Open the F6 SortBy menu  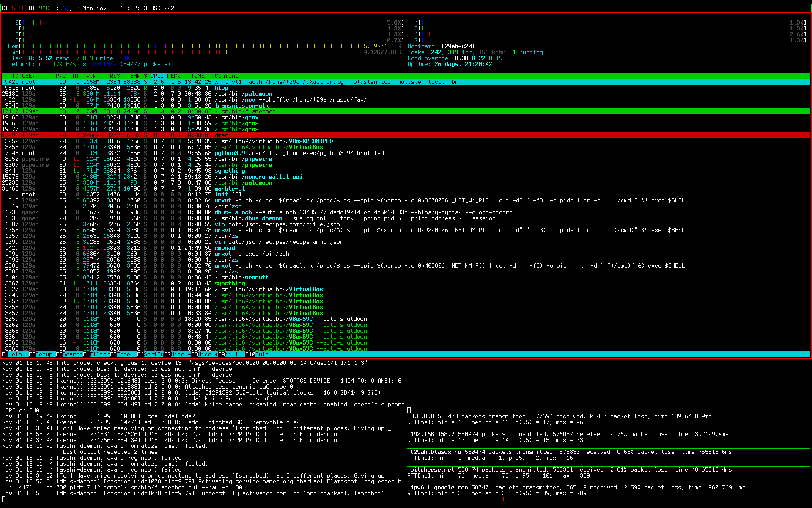click(x=153, y=354)
